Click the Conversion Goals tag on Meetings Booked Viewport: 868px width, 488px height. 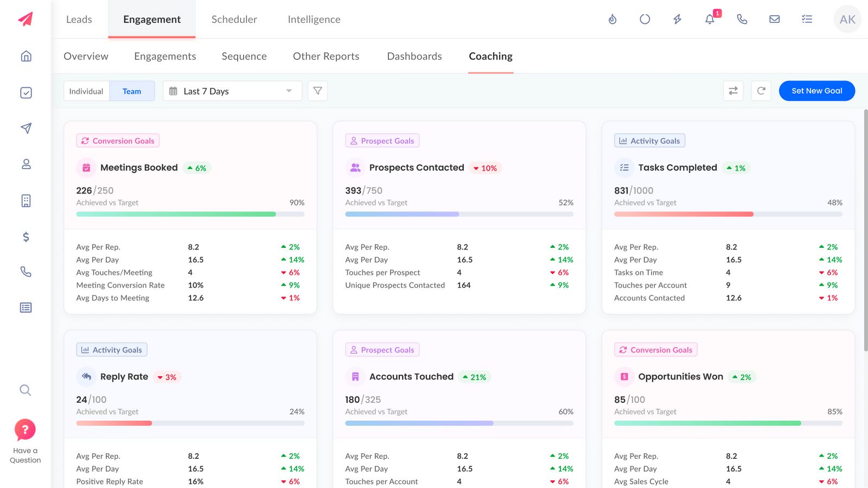118,140
